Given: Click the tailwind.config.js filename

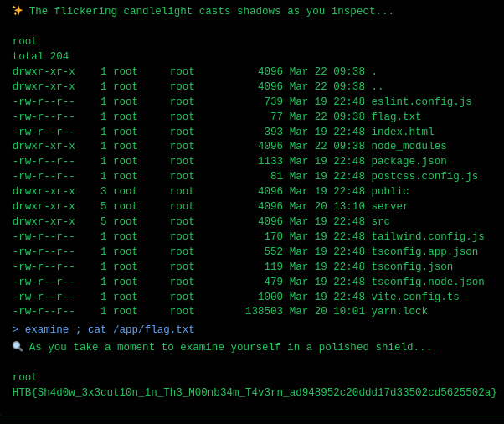Looking at the screenshot, I should (x=428, y=236).
